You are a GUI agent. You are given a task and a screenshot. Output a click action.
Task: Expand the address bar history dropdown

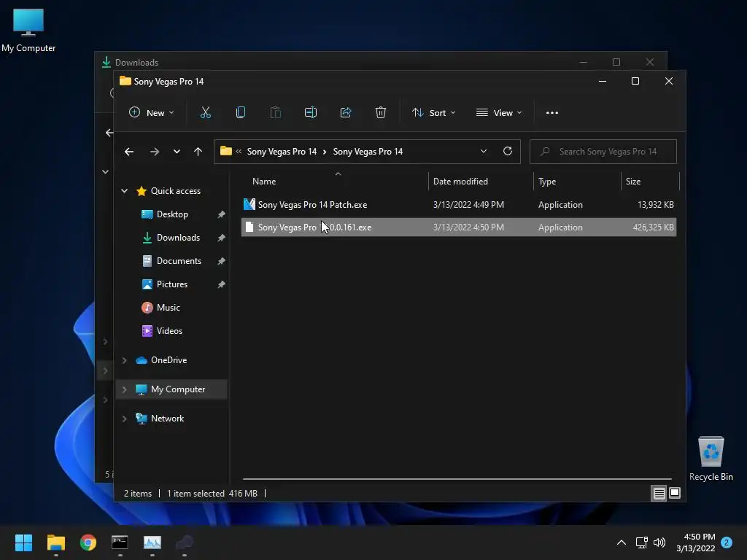484,152
